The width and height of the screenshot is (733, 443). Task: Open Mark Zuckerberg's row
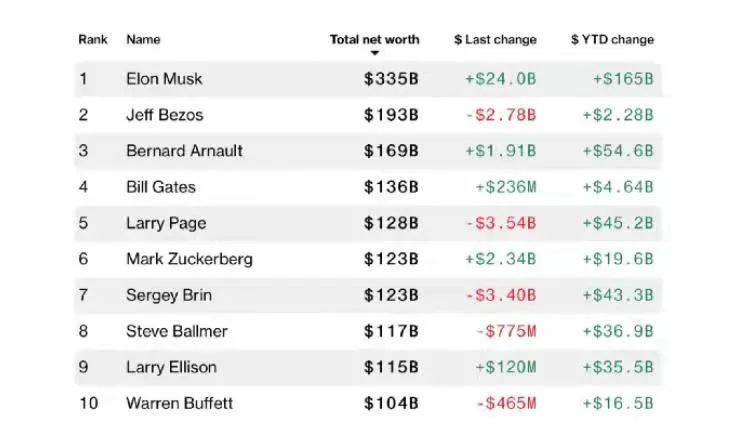[189, 259]
